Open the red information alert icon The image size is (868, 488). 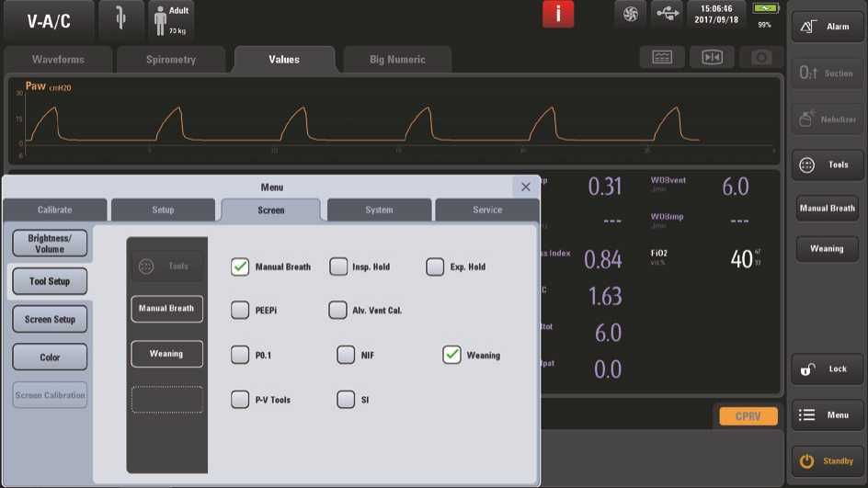click(558, 15)
